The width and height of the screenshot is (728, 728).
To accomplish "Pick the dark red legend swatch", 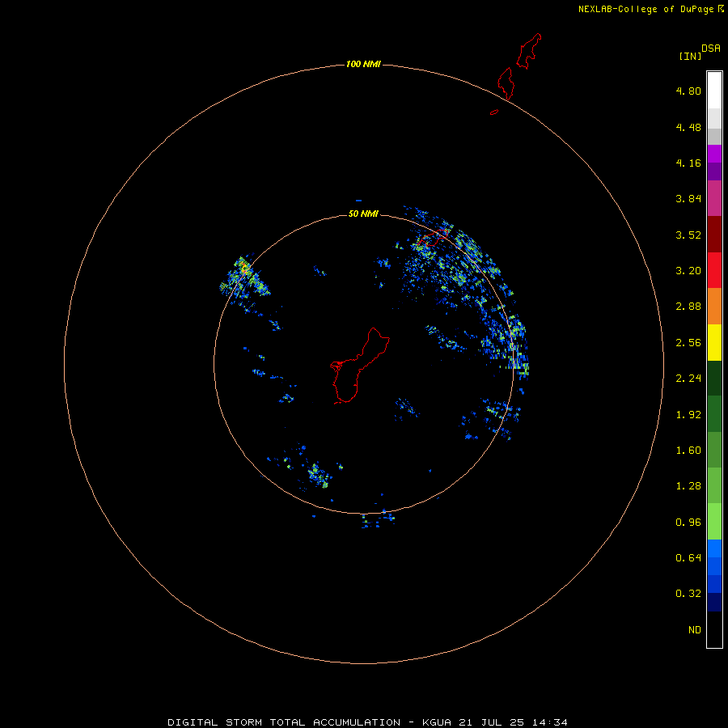I will tap(714, 235).
